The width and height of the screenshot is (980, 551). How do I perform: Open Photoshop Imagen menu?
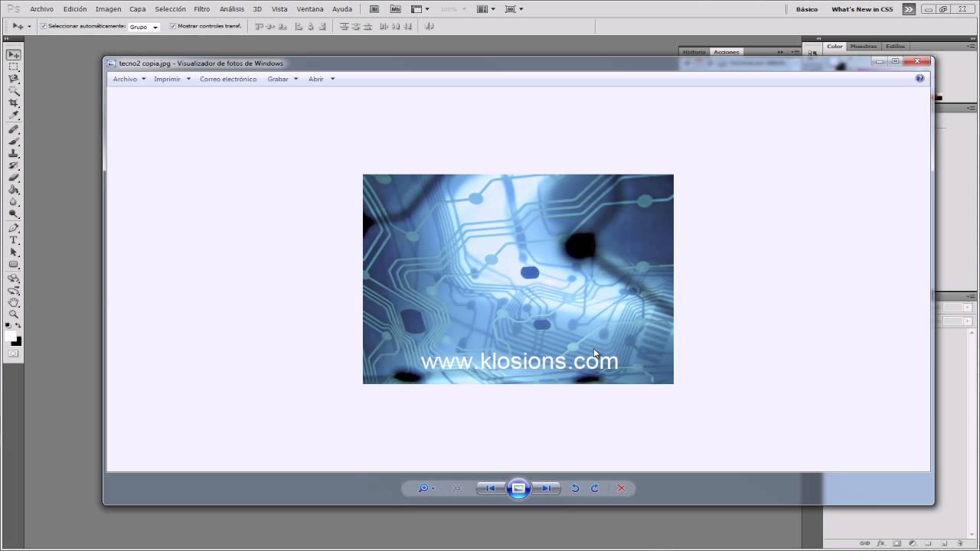(x=108, y=9)
